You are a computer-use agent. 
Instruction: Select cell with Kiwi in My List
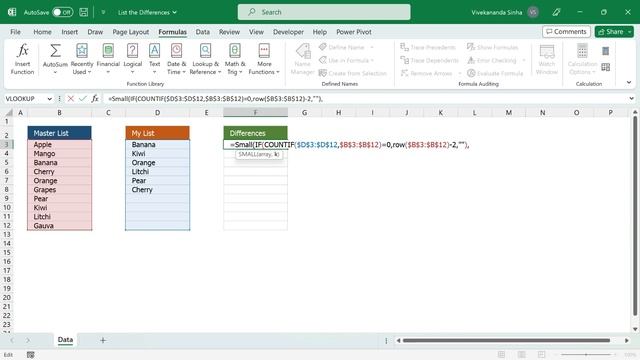pyautogui.click(x=158, y=153)
